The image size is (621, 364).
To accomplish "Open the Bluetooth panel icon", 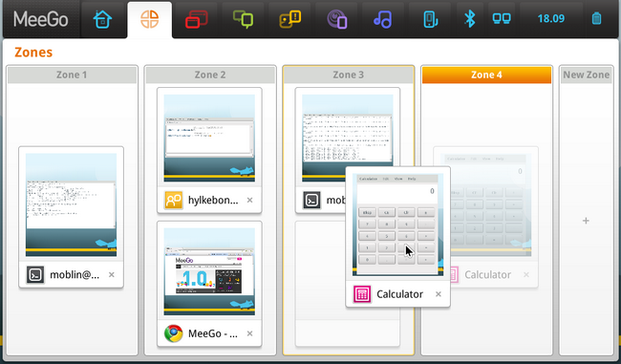I will coord(470,19).
